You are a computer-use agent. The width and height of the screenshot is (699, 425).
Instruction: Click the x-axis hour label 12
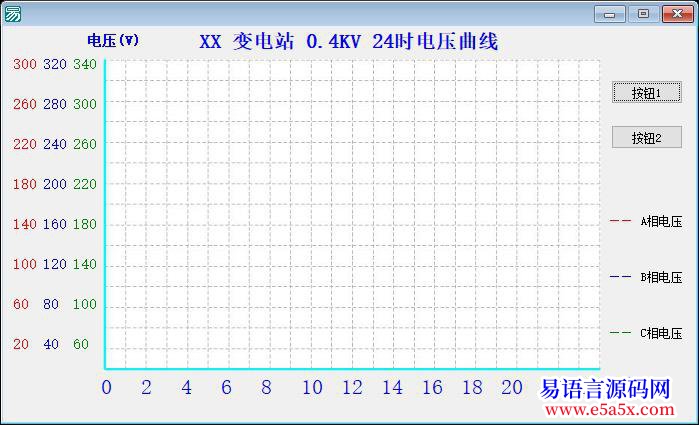coord(352,388)
